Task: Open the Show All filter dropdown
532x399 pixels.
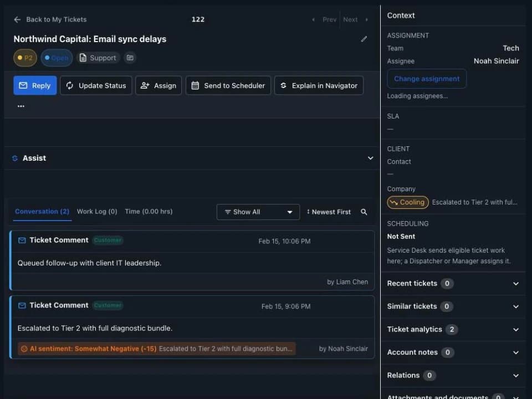Action: pos(258,212)
